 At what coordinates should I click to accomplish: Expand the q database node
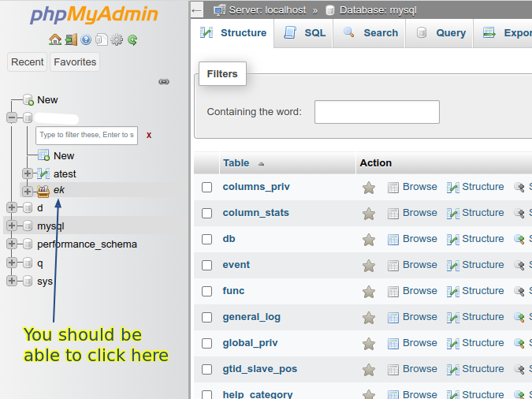[x=12, y=263]
